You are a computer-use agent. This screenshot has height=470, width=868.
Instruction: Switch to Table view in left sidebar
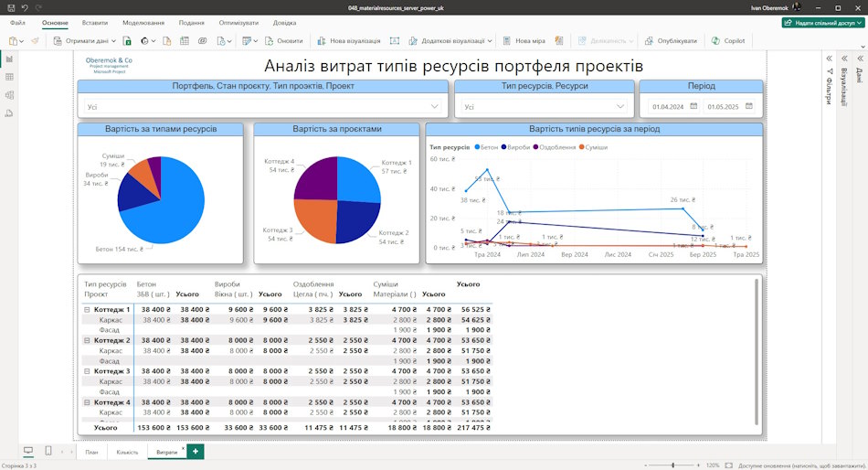(9, 77)
